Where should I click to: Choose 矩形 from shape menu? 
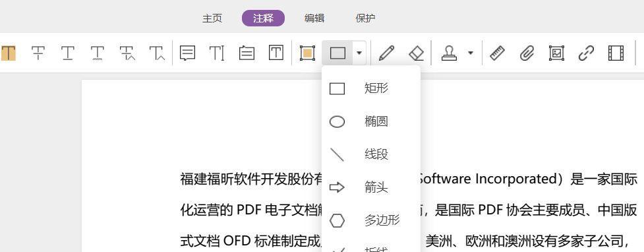(371, 88)
